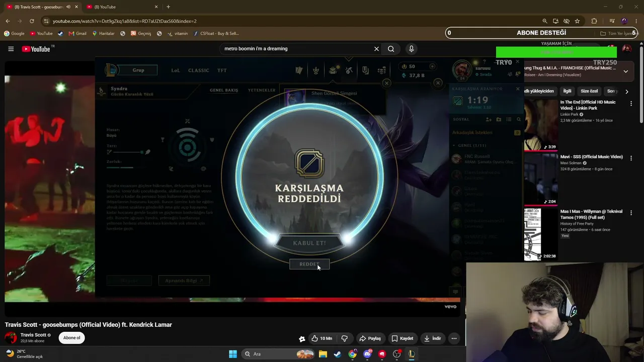Viewport: 644px width, 362px height.
Task: Open options for In The End video
Action: [631, 104]
